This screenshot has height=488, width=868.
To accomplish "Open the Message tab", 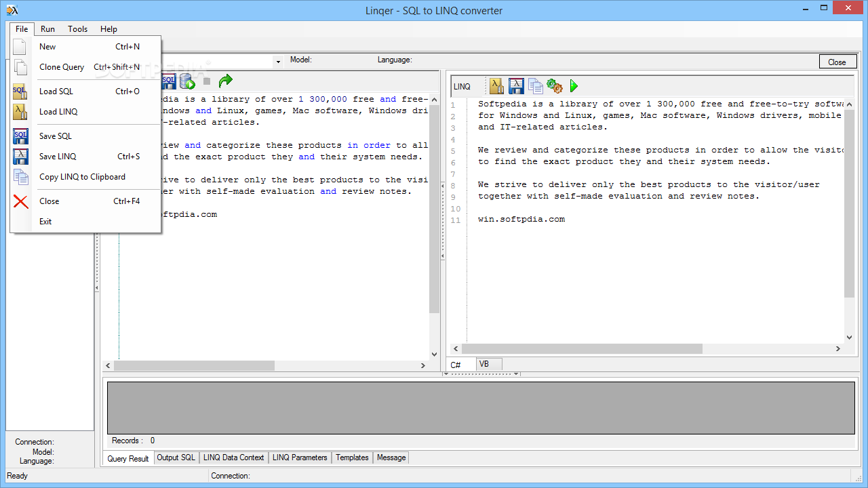I will [391, 457].
